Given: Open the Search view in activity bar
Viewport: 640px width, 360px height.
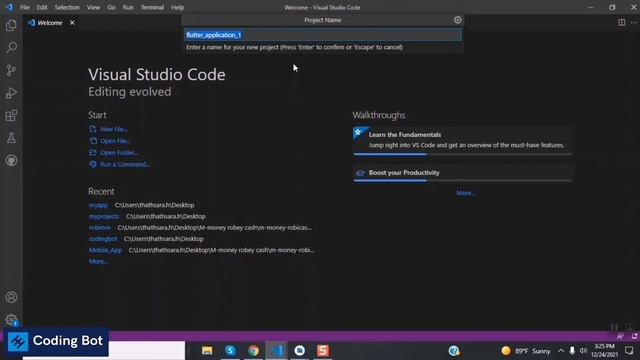Looking at the screenshot, I should 11,48.
